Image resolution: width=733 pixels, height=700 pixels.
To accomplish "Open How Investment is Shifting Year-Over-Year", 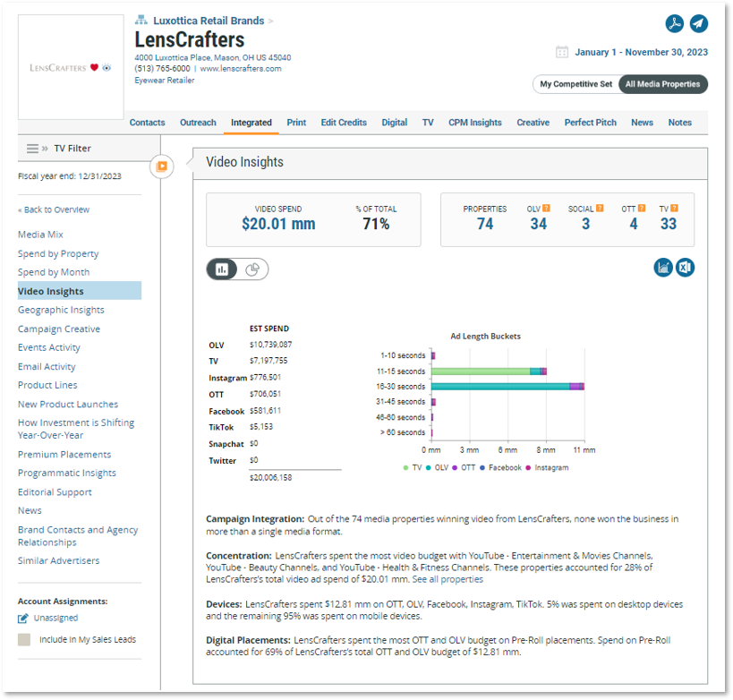I will 76,429.
